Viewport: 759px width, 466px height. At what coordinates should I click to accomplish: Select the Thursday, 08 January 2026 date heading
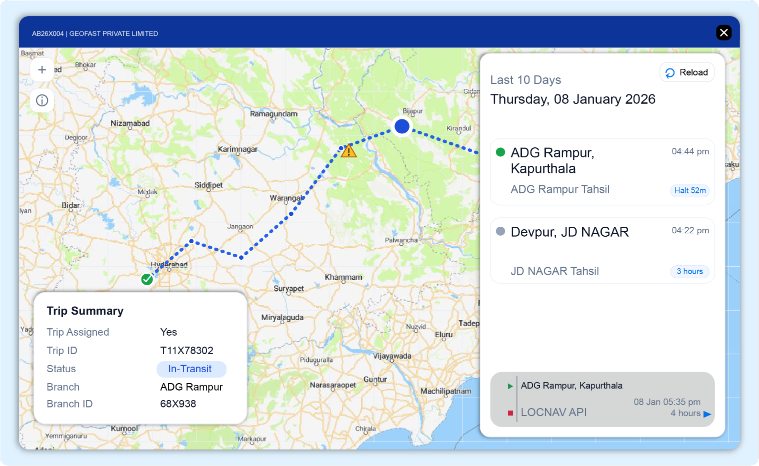572,100
